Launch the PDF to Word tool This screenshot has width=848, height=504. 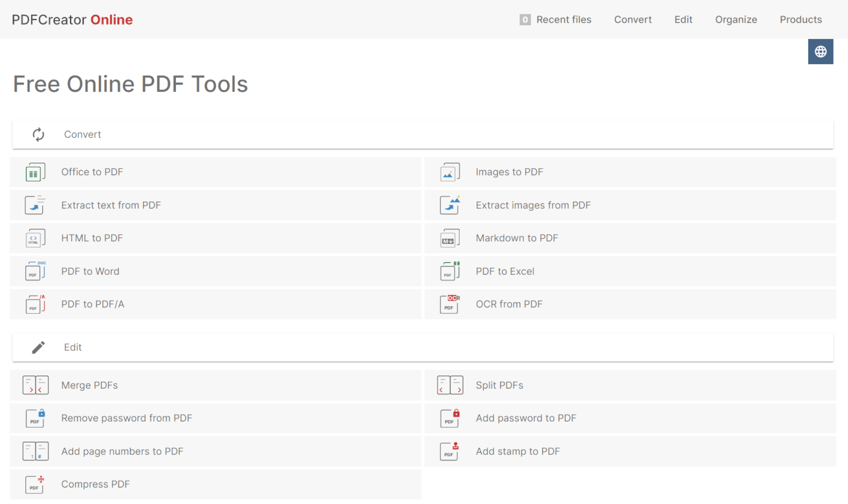point(216,271)
